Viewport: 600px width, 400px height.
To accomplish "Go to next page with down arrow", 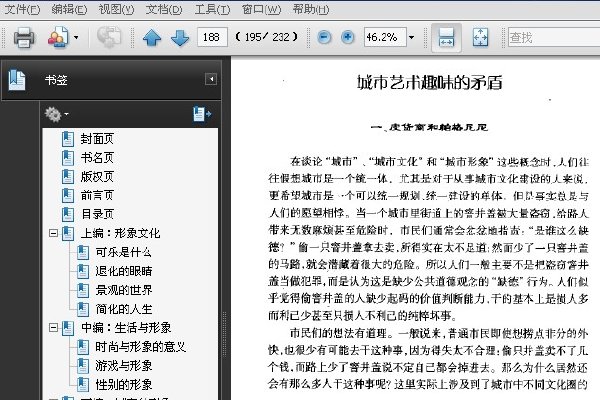I will (180, 38).
